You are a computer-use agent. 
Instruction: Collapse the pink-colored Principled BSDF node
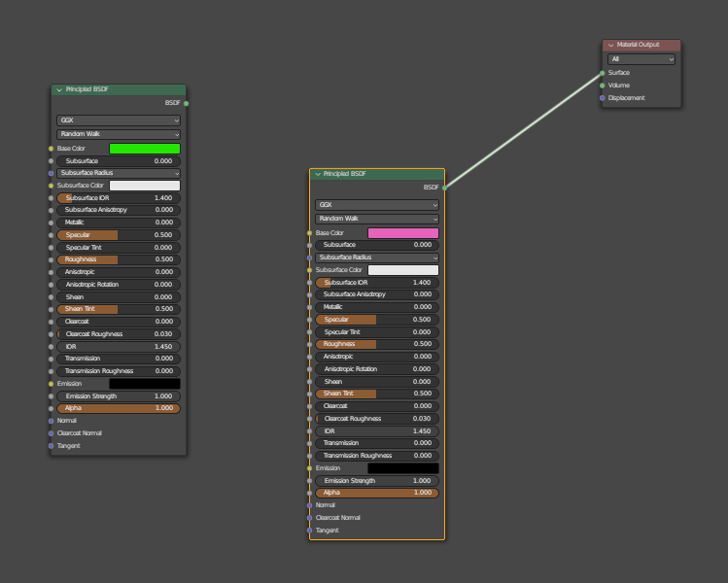tap(318, 174)
